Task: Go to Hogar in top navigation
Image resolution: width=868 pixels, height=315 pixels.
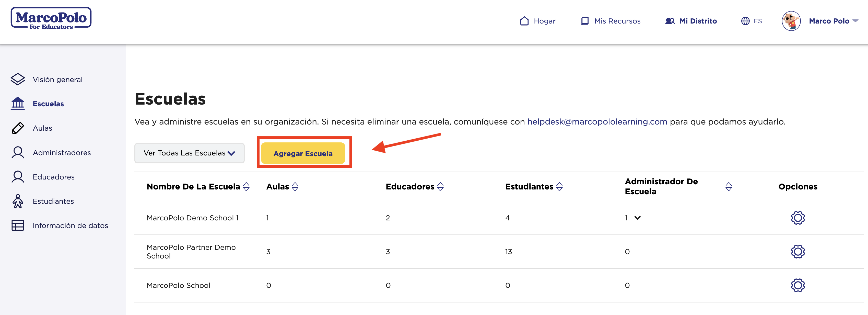Action: coord(545,21)
